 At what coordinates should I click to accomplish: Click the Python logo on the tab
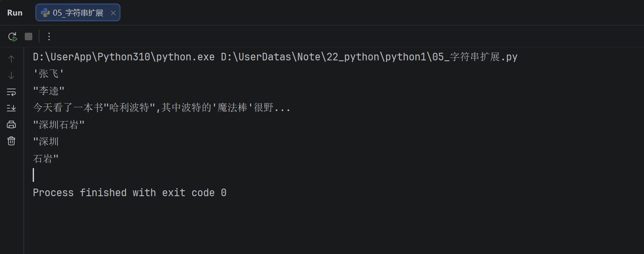[45, 13]
